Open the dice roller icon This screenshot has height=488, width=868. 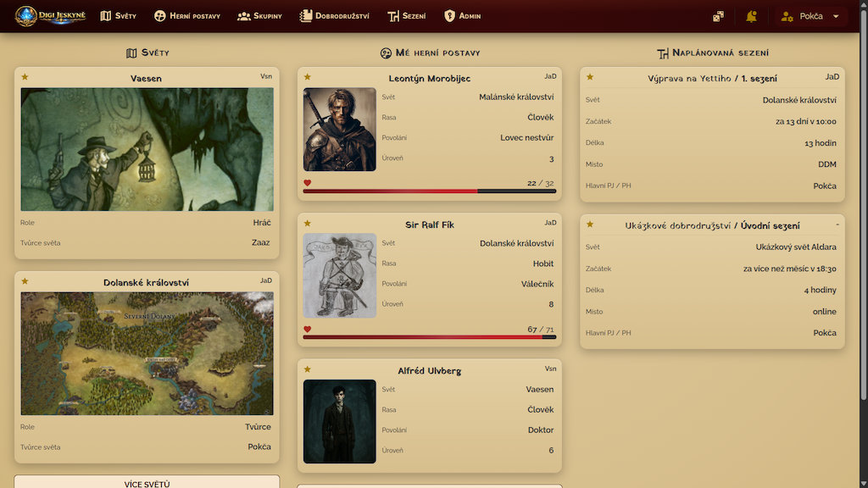pyautogui.click(x=718, y=16)
